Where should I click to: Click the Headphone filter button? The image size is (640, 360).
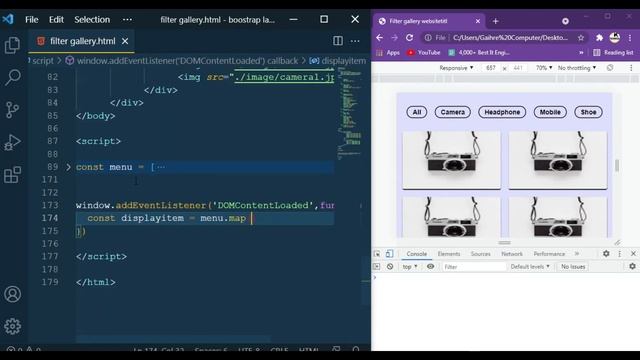pos(502,112)
